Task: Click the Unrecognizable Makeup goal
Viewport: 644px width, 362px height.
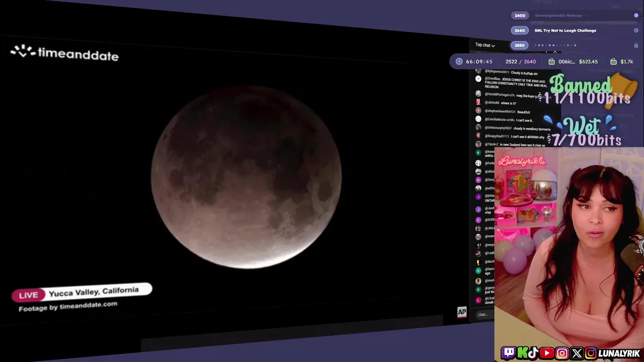Action: [558, 16]
